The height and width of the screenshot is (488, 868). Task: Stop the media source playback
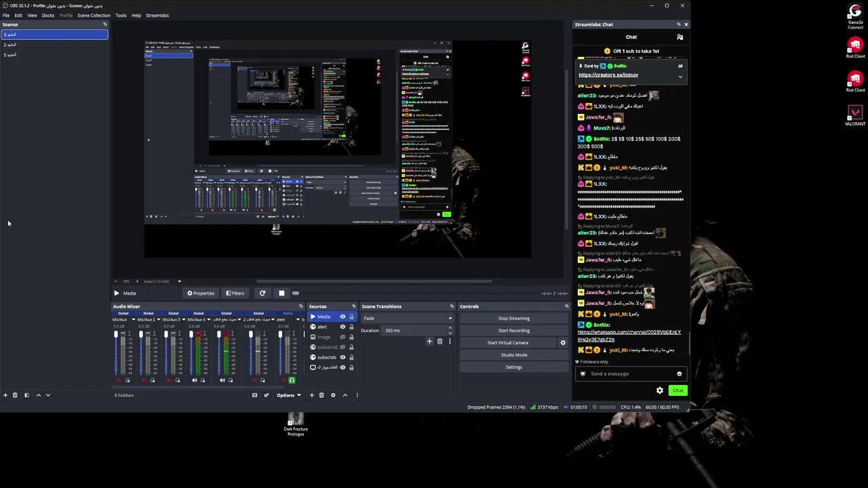(281, 293)
